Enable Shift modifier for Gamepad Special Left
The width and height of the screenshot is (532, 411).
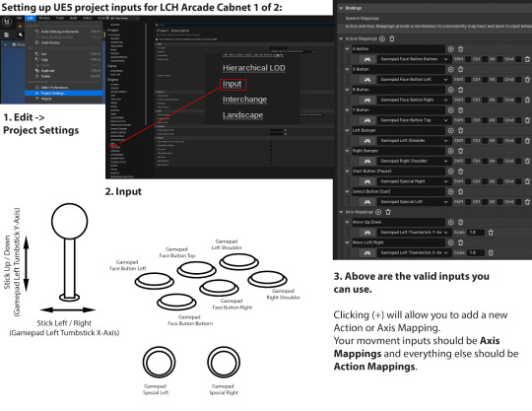click(468, 202)
